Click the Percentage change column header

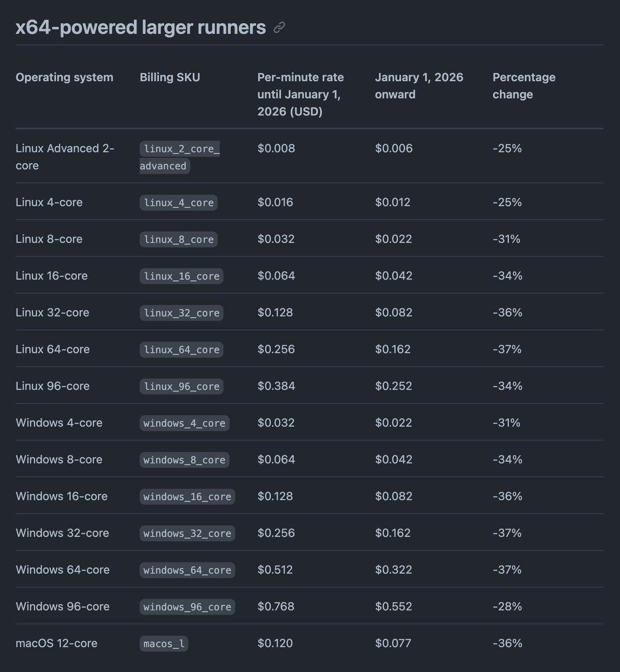[x=523, y=86]
